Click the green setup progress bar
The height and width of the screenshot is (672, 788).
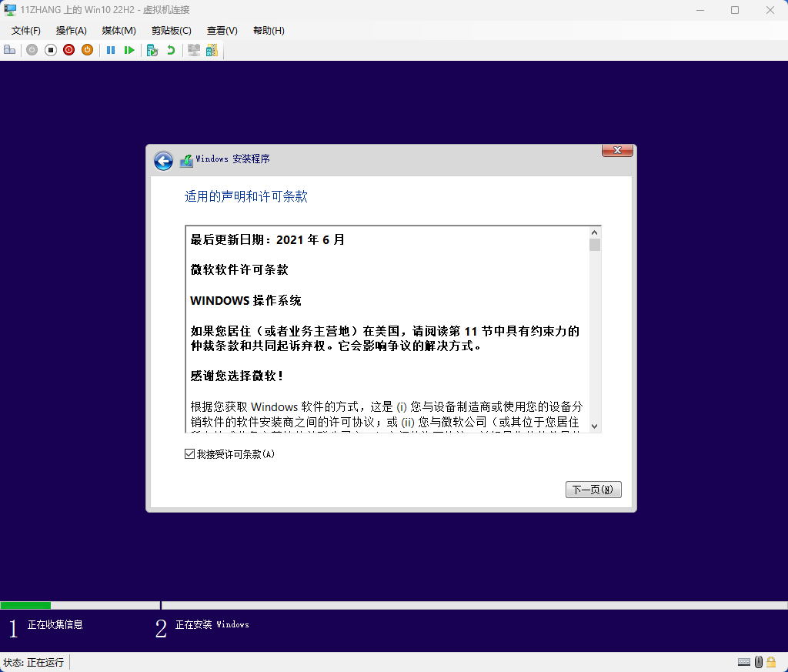pyautogui.click(x=25, y=605)
